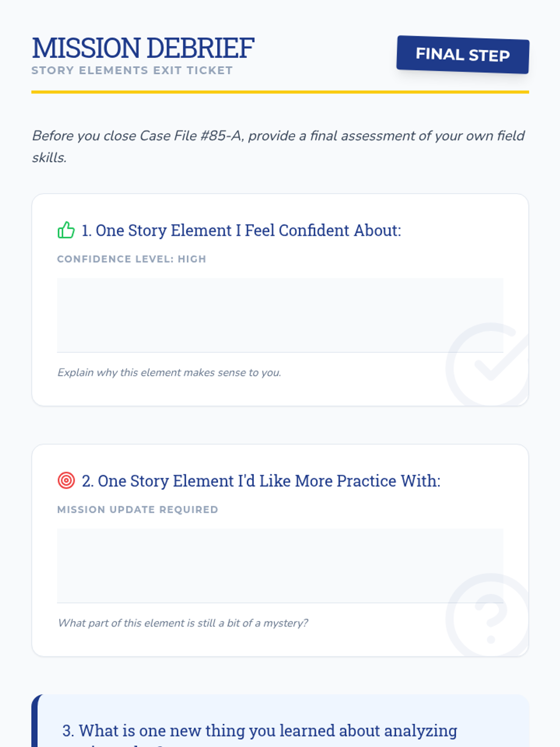Click hint about element still a mystery

tap(182, 623)
